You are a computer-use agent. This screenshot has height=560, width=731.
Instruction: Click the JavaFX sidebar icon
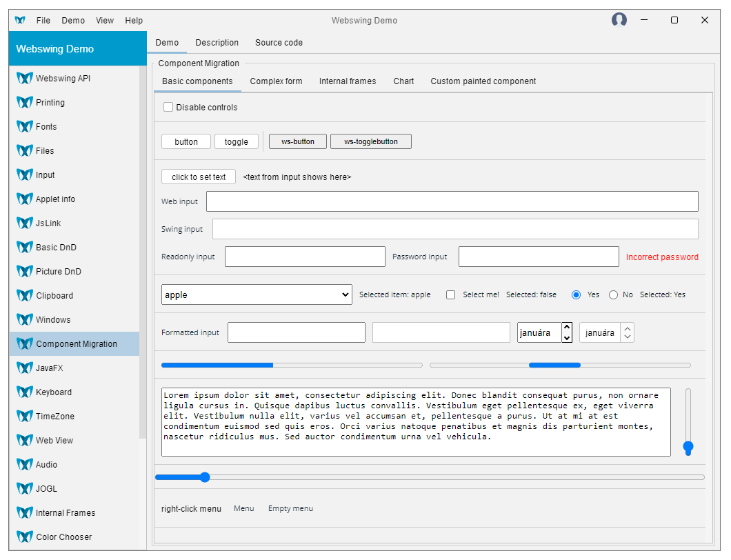click(x=25, y=368)
